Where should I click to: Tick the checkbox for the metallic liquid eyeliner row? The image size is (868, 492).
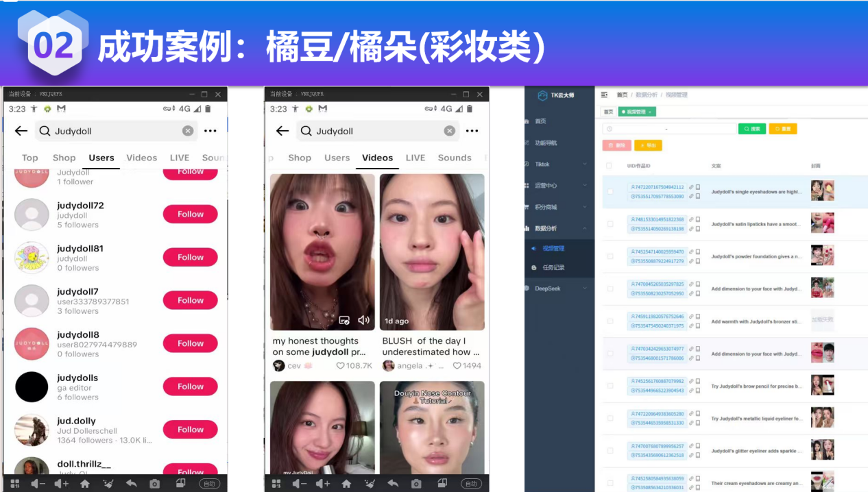point(610,419)
